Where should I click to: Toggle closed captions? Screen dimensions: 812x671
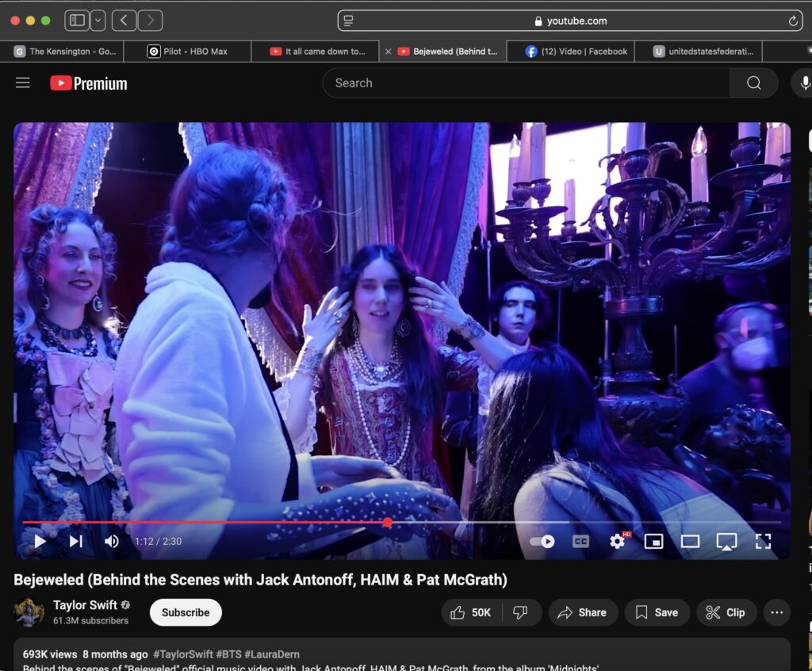580,542
